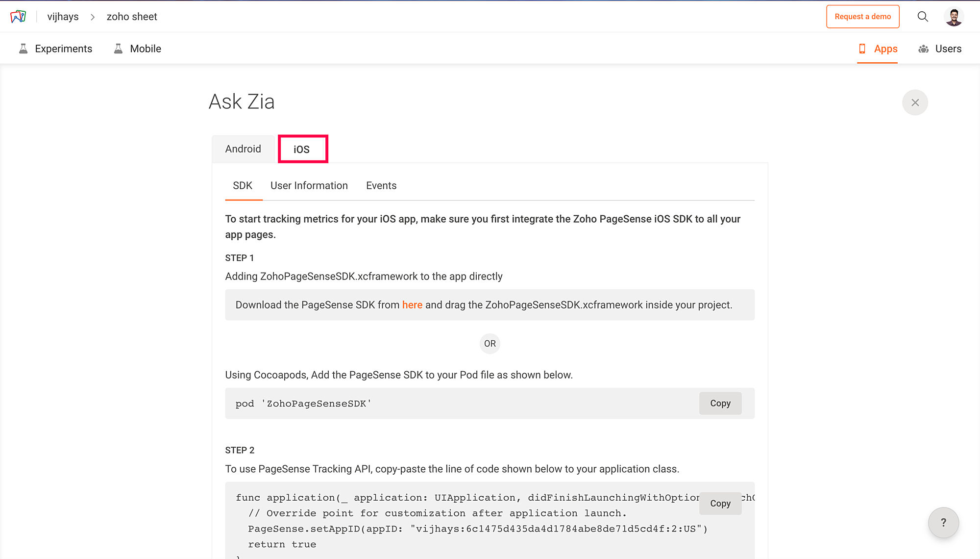
Task: Click the 'here' SDK download link
Action: click(x=412, y=305)
